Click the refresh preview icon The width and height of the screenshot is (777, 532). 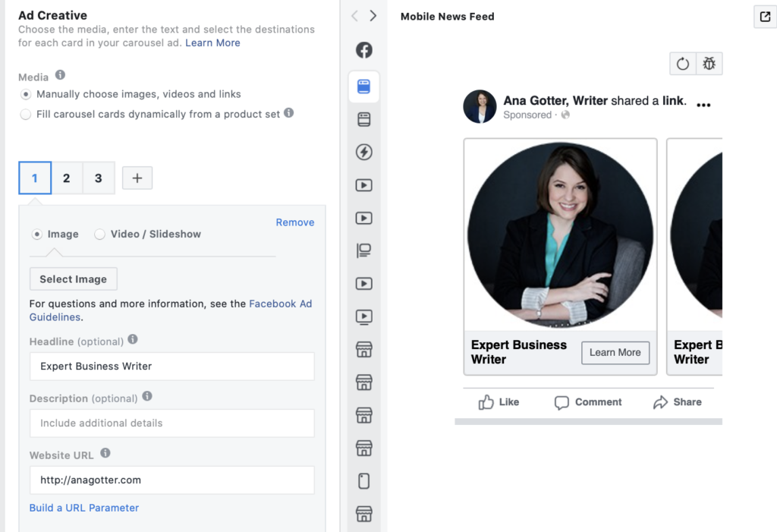(683, 64)
